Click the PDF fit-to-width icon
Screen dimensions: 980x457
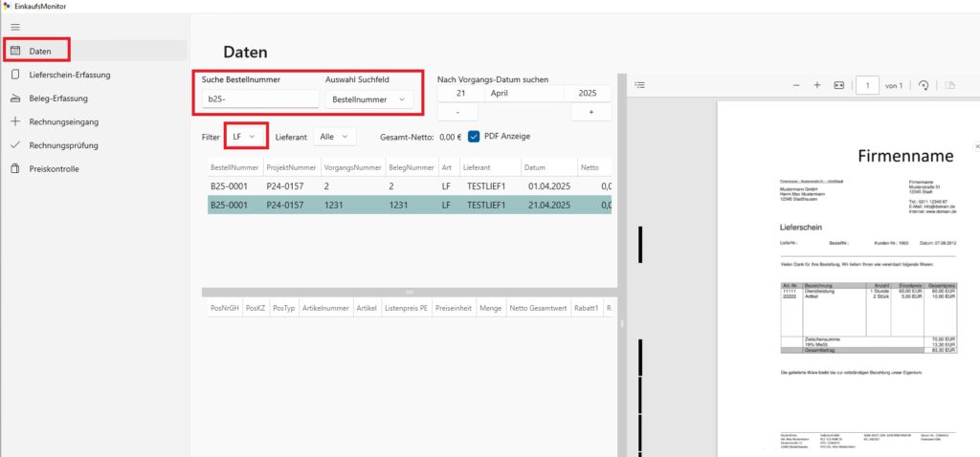[x=839, y=85]
